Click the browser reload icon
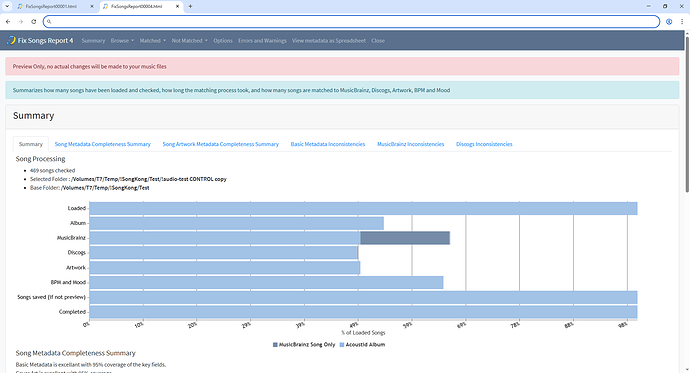The height and width of the screenshot is (373, 690). (33, 22)
